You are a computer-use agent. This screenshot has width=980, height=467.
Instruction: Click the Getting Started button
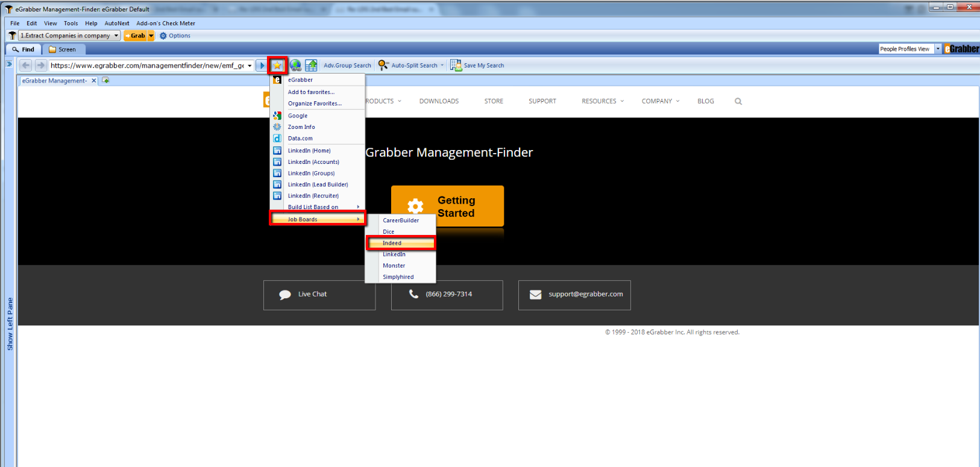(x=447, y=206)
